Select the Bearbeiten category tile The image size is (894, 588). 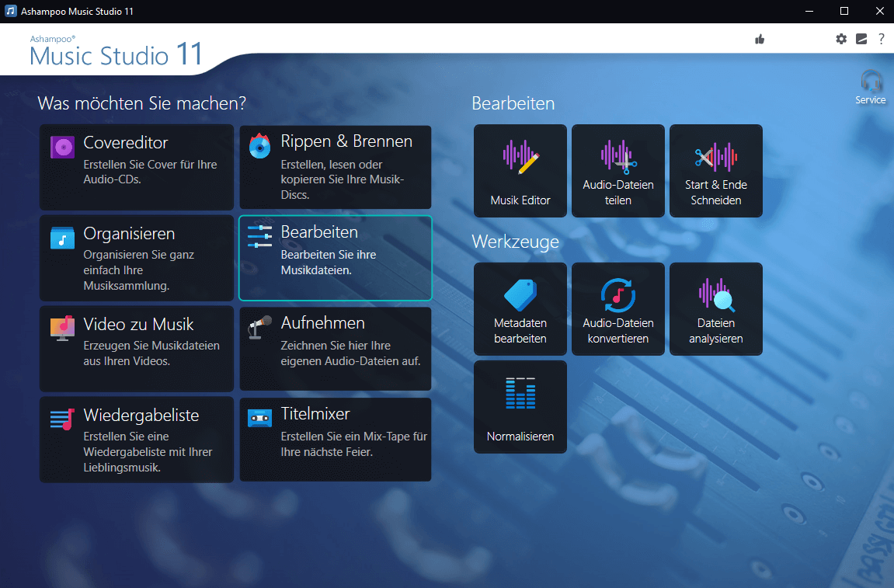335,258
